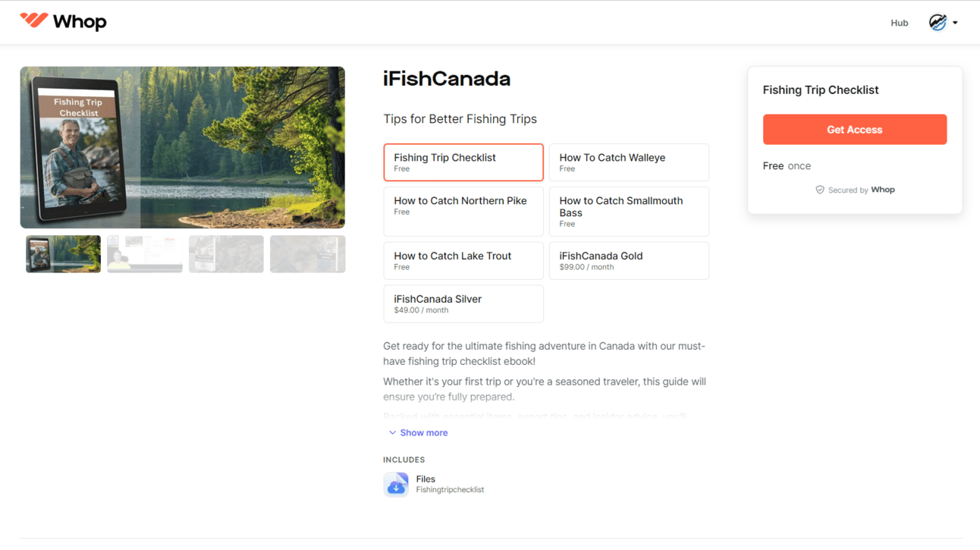View the fourth gallery thumbnail
This screenshot has height=550, width=980.
tap(307, 253)
